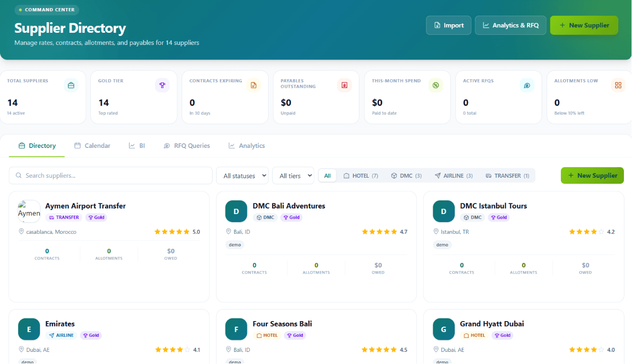Switch to the Directory tab
632x364 pixels.
tap(37, 145)
